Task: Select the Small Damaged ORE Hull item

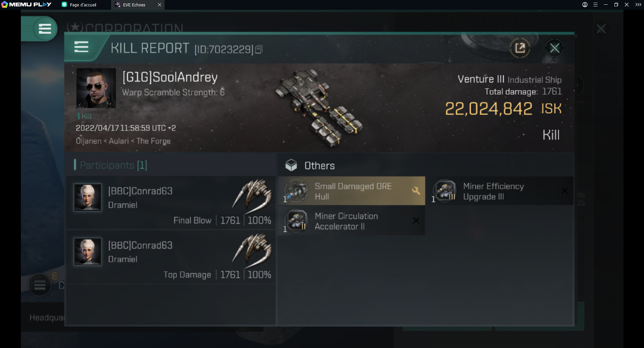Action: [x=351, y=191]
